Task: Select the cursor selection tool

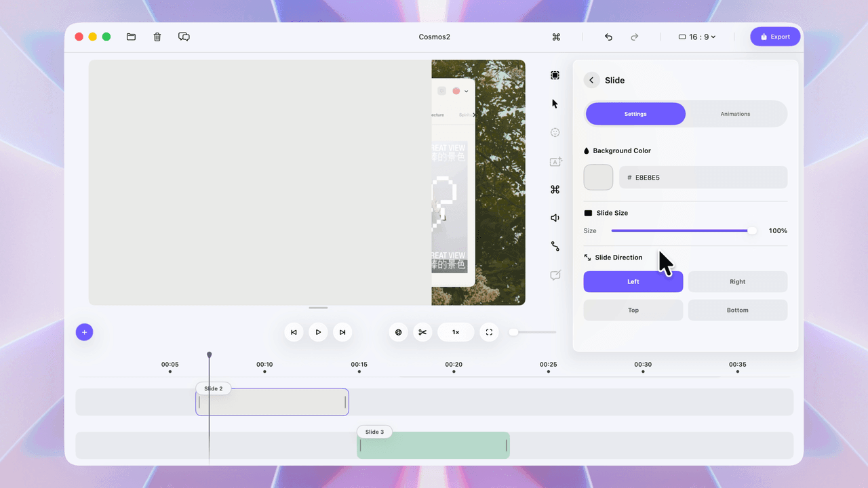Action: tap(555, 103)
